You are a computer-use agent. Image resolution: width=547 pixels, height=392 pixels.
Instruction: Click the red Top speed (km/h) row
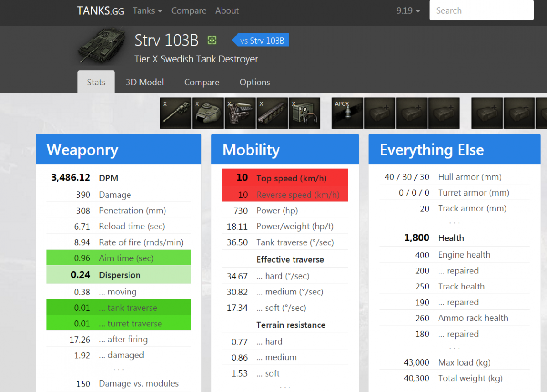click(x=285, y=178)
